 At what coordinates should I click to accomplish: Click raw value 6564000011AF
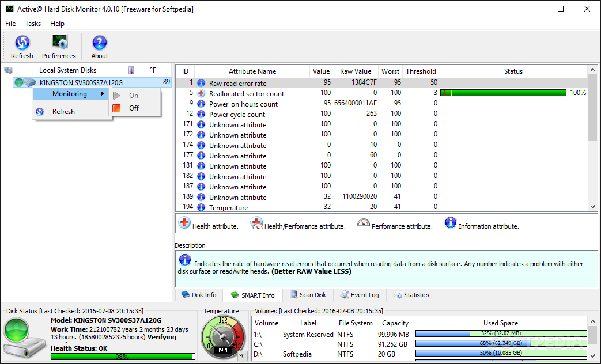pyautogui.click(x=356, y=103)
